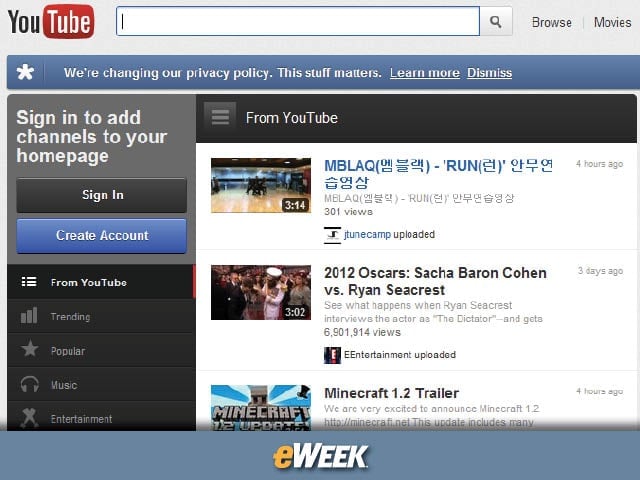The width and height of the screenshot is (640, 480).
Task: Select From YouTube in the sidebar
Action: (x=101, y=282)
